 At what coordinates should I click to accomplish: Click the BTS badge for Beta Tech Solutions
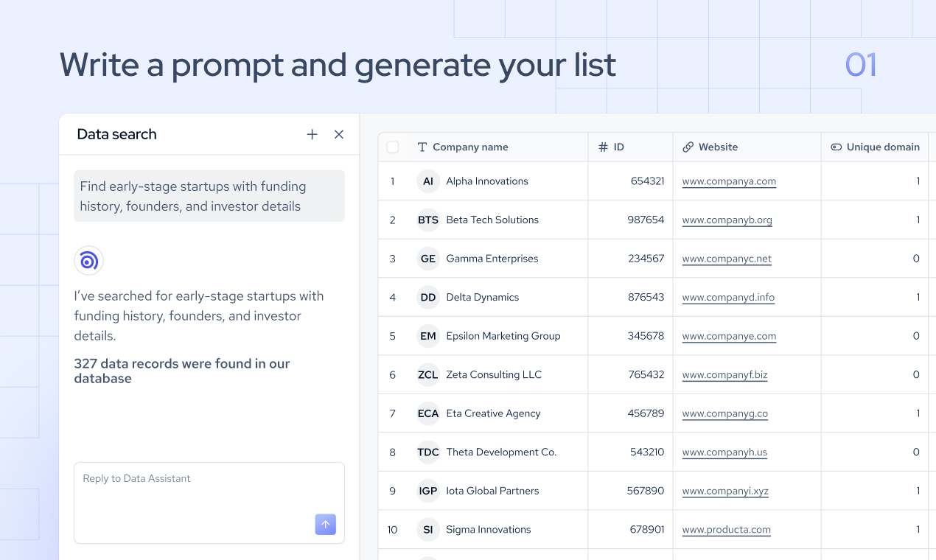coord(428,220)
